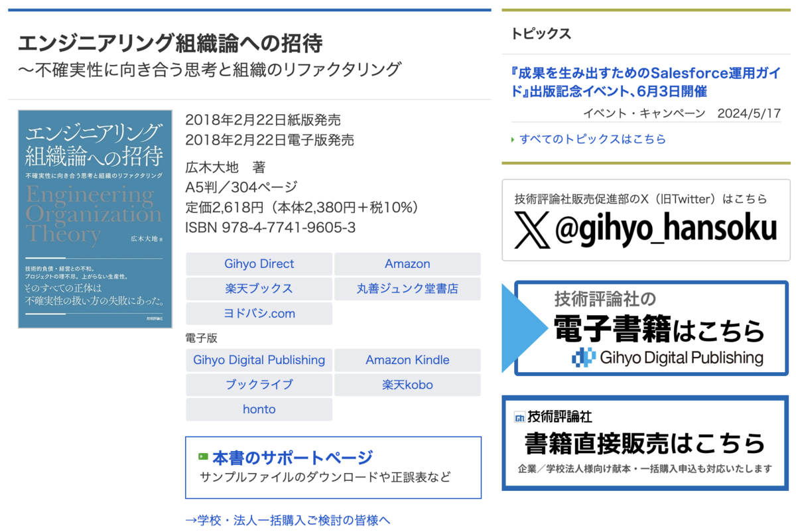
Task: Click the エンジニアリング組織論への招待 book cover image
Action: 95,219
